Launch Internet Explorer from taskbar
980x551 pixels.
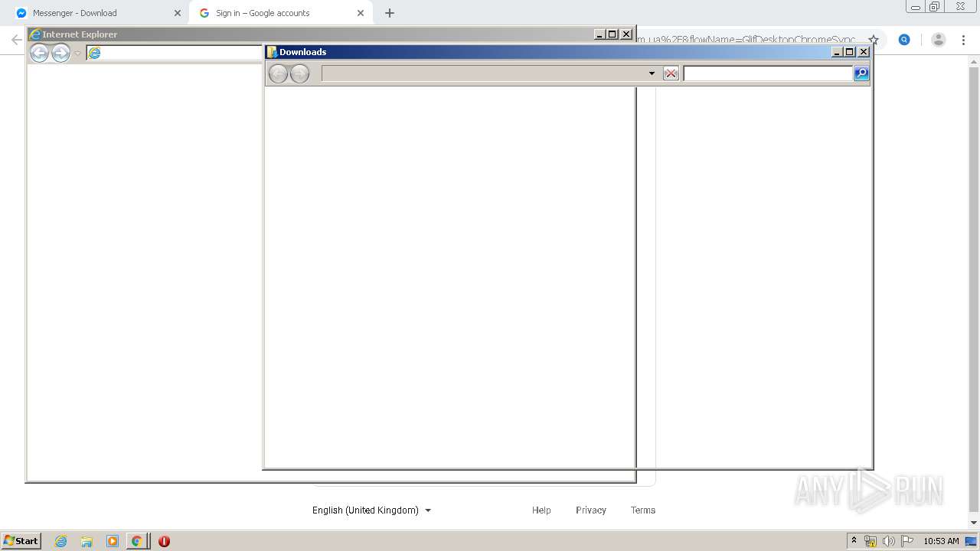[61, 541]
